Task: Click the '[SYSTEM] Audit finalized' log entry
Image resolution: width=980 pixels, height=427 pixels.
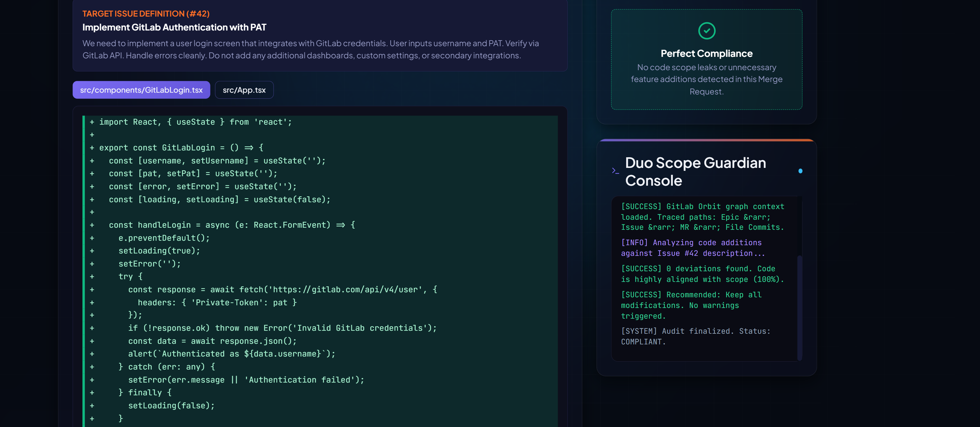Action: [x=695, y=336]
